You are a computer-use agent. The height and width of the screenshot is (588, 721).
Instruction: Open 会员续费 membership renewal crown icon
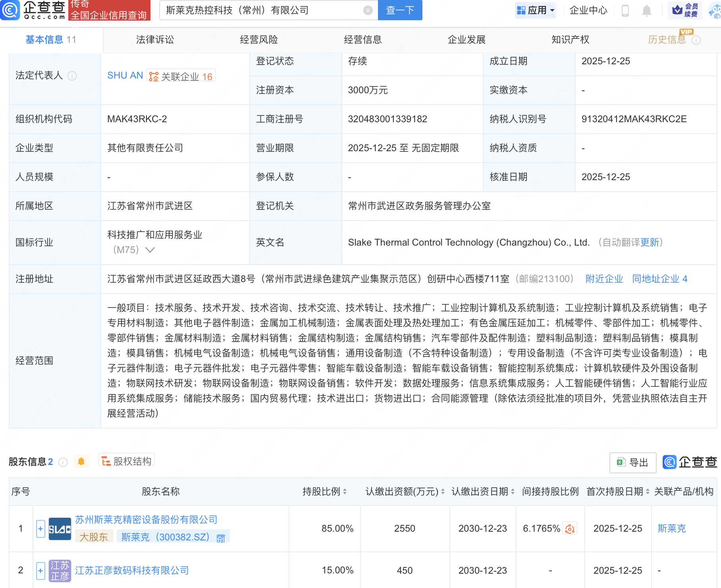[685, 10]
